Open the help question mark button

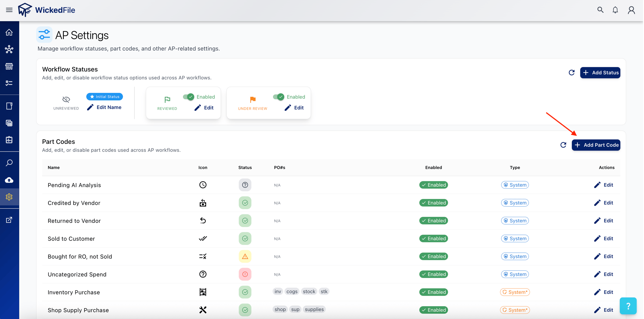[628, 306]
